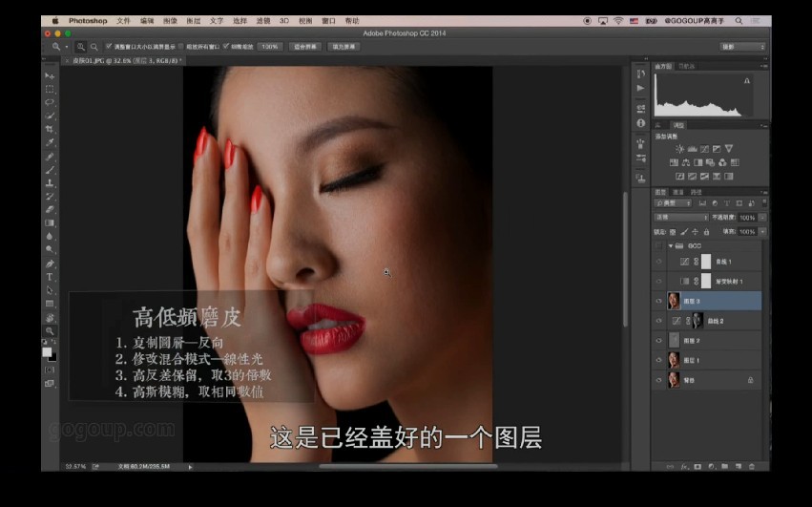Add a Curves adjustment layer

[x=704, y=149]
